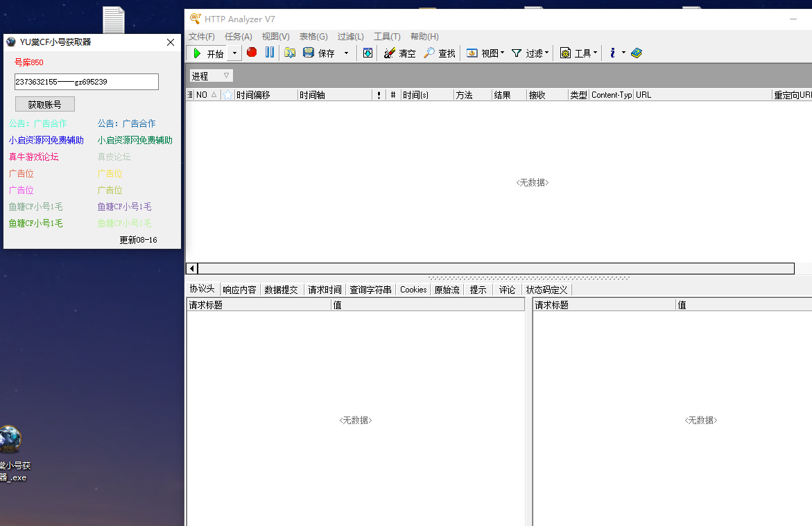Sort by the 时间轴 column header

pyautogui.click(x=334, y=95)
